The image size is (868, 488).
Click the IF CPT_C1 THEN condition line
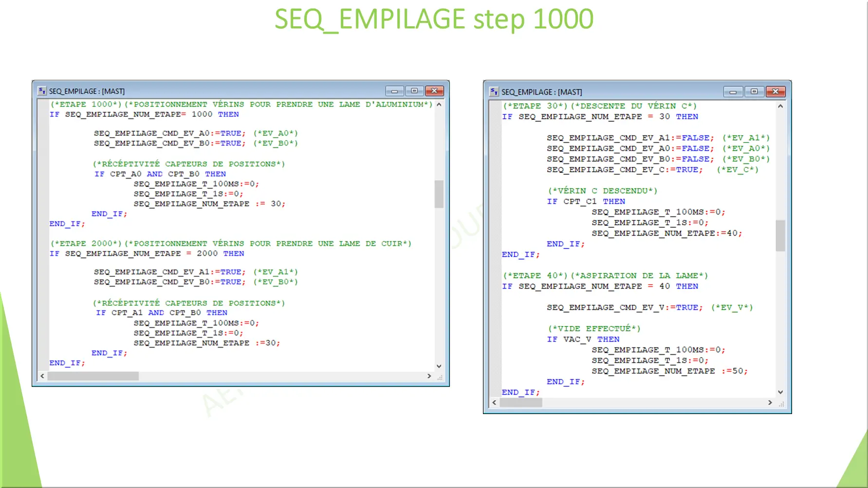(587, 201)
